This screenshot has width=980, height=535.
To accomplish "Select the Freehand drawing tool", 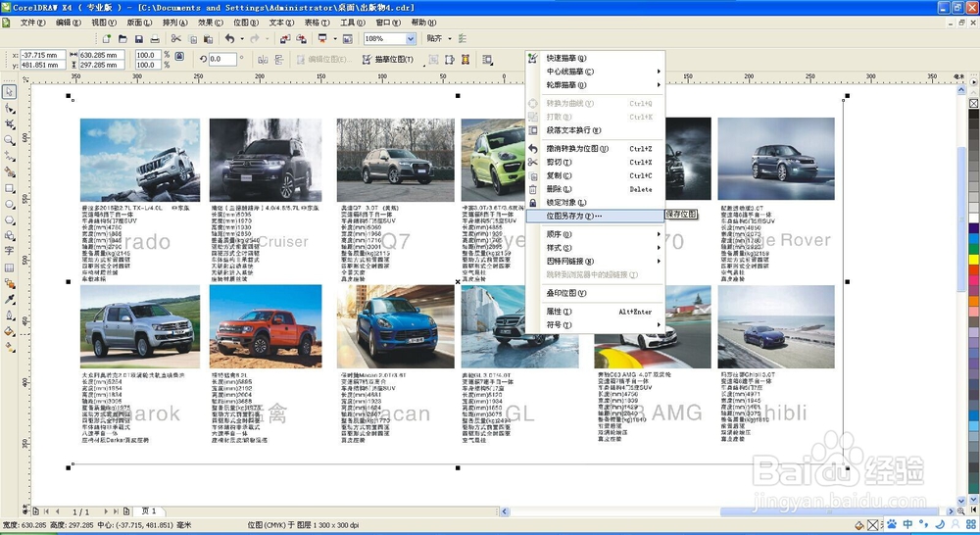I will 10,156.
